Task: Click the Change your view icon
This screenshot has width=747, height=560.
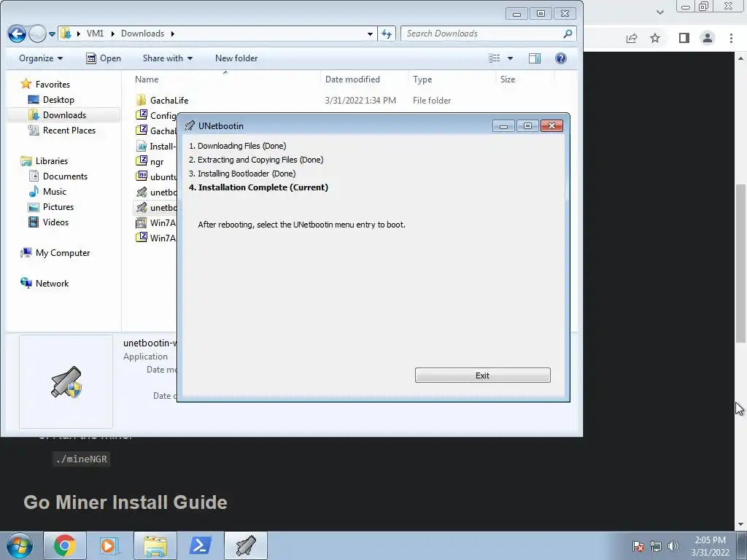Action: coord(495,58)
